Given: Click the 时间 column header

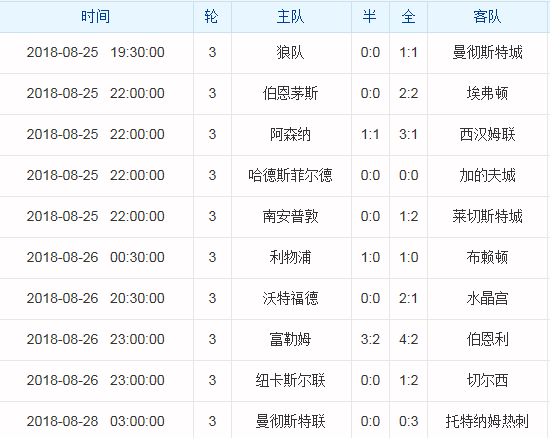Looking at the screenshot, I should click(x=95, y=16).
